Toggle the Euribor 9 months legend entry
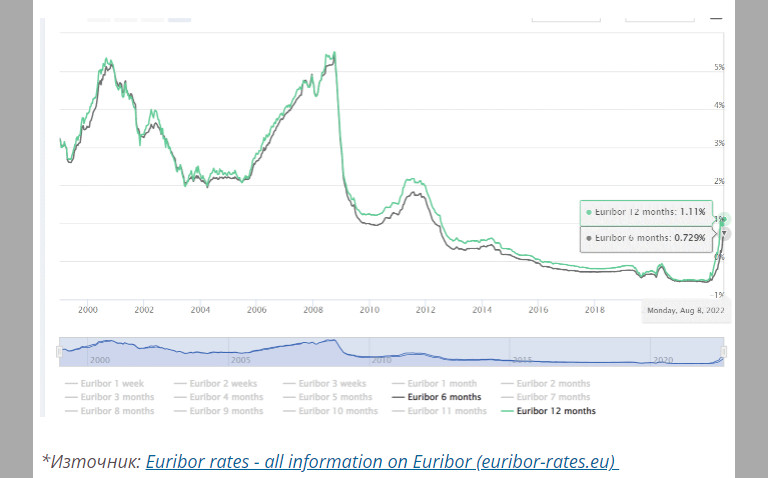Image resolution: width=768 pixels, height=478 pixels. (226, 411)
